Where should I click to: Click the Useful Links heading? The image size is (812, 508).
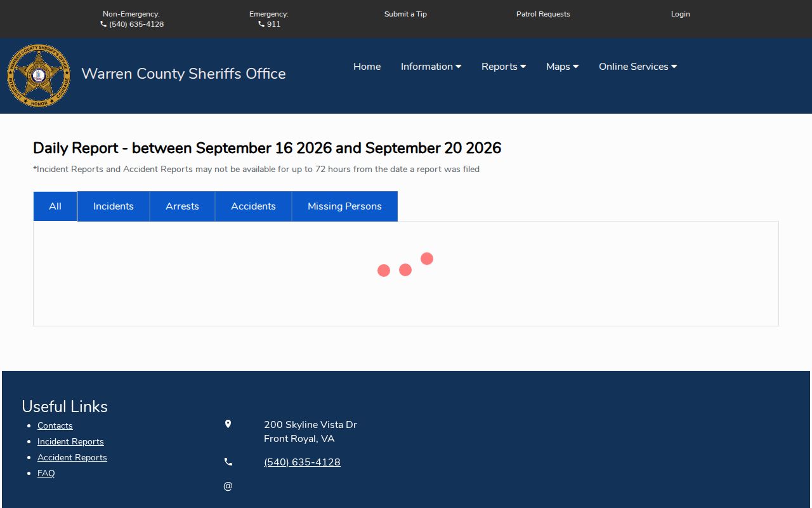pos(65,406)
